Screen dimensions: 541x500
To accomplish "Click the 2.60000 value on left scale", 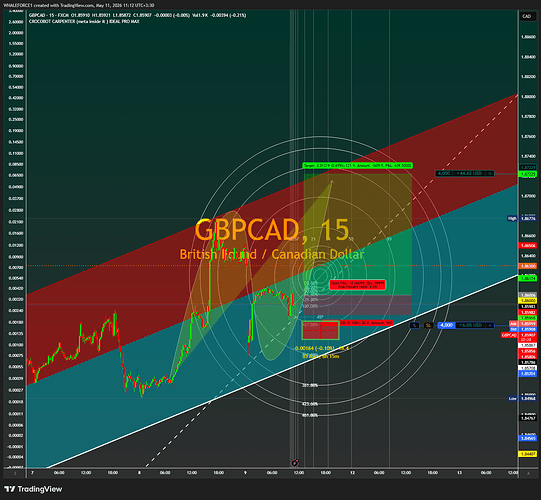I will click(16, 22).
